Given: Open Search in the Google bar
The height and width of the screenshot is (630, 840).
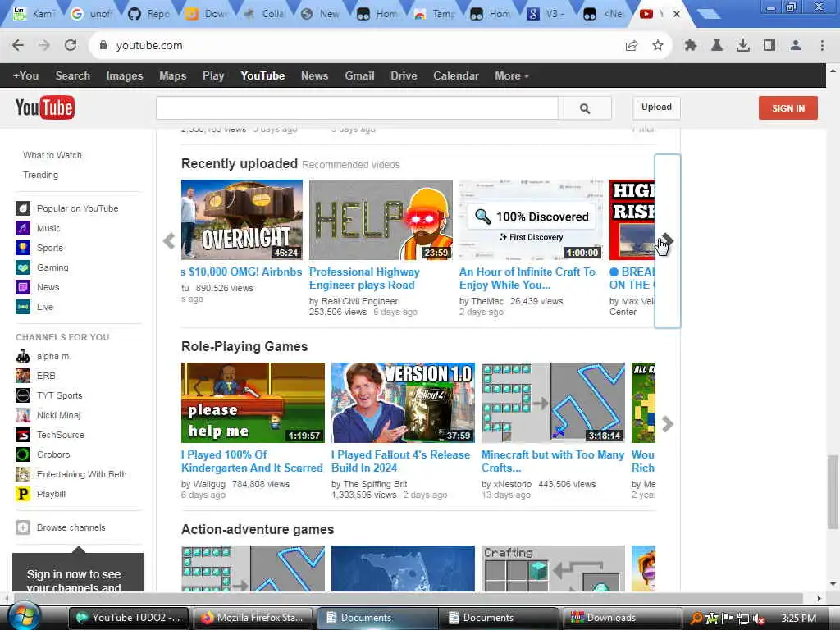Looking at the screenshot, I should (73, 76).
